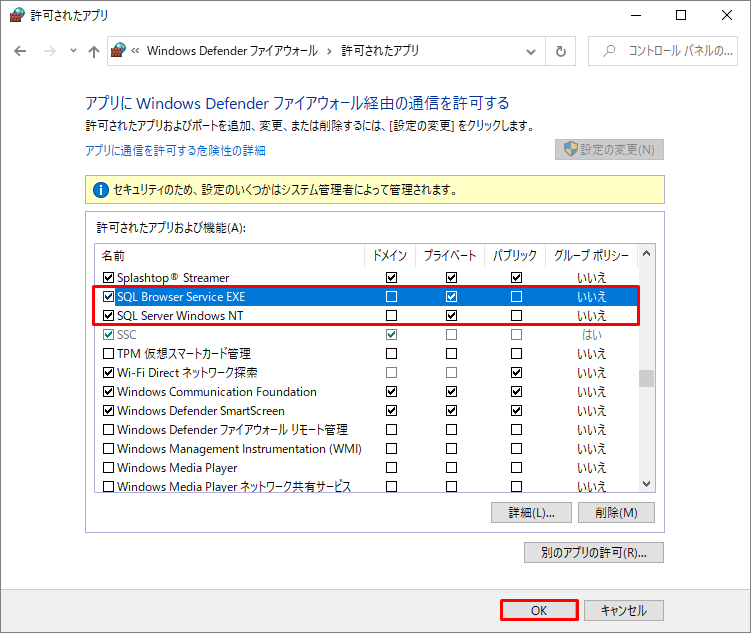Viewport: 751px width, 633px height.
Task: Open 別のアプリの許可(R)... dialog
Action: pos(594,553)
